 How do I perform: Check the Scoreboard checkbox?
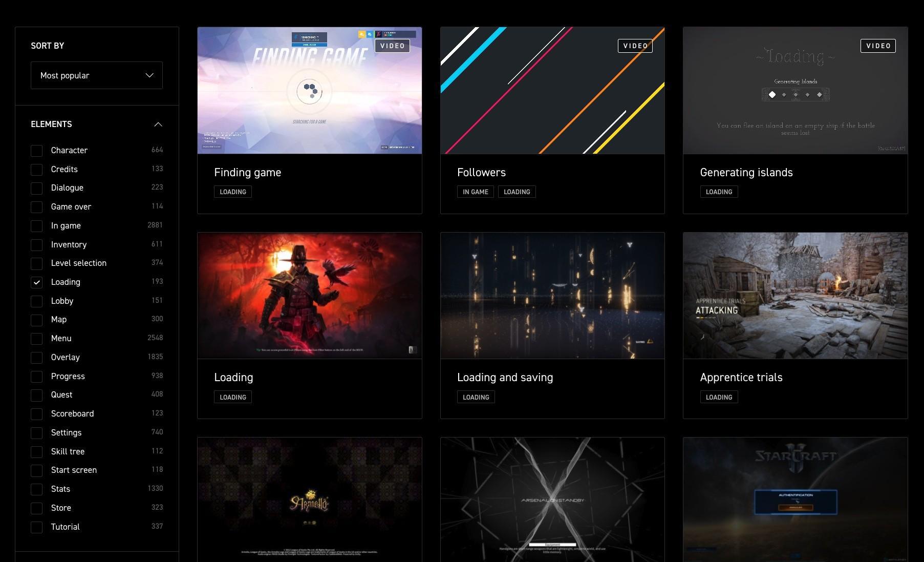[36, 414]
